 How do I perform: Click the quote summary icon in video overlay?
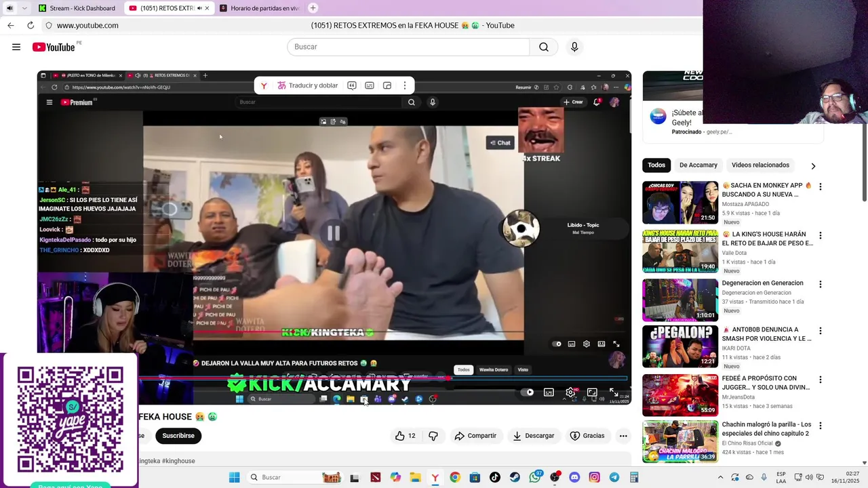coord(352,85)
